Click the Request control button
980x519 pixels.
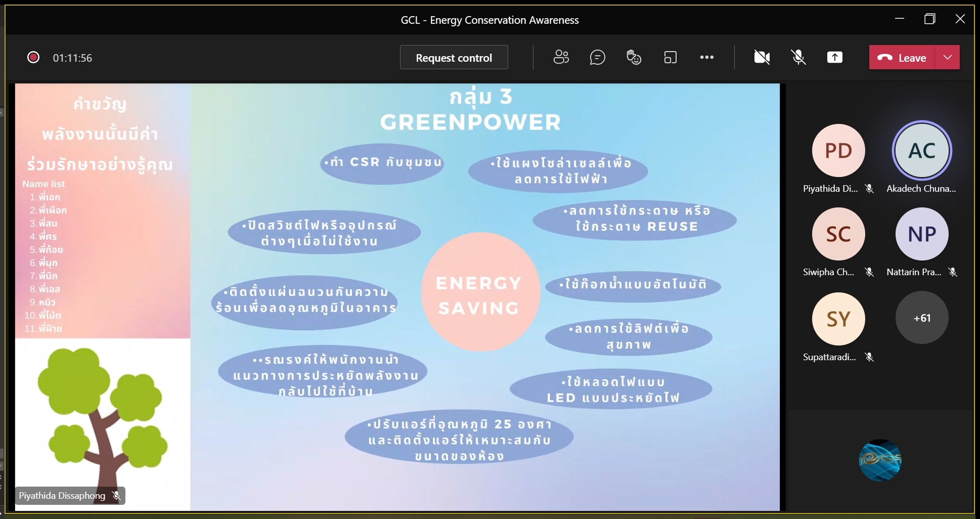pyautogui.click(x=454, y=58)
